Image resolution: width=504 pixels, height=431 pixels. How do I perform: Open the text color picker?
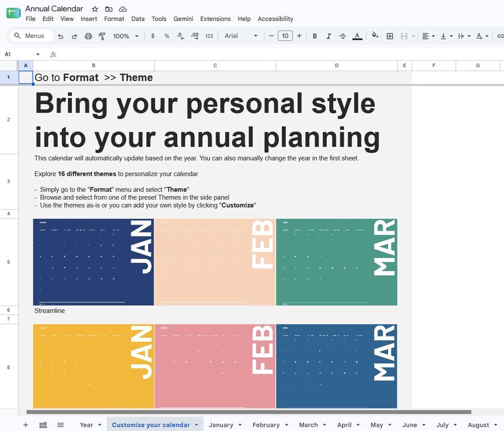(x=357, y=36)
